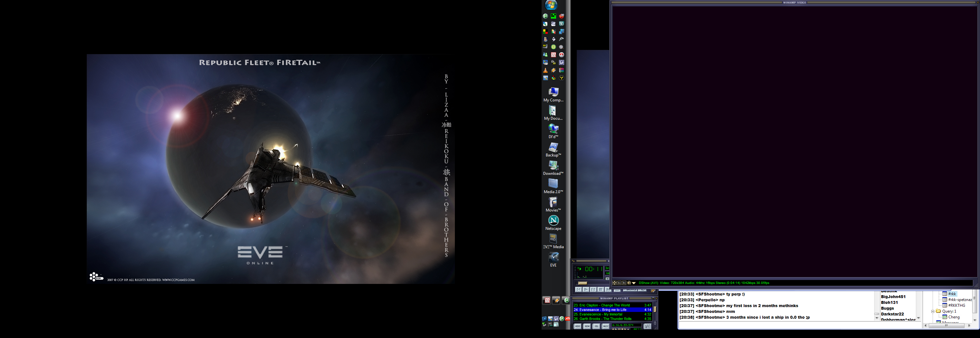Open the DI'd desktop icon
This screenshot has height=338, width=980.
point(554,131)
